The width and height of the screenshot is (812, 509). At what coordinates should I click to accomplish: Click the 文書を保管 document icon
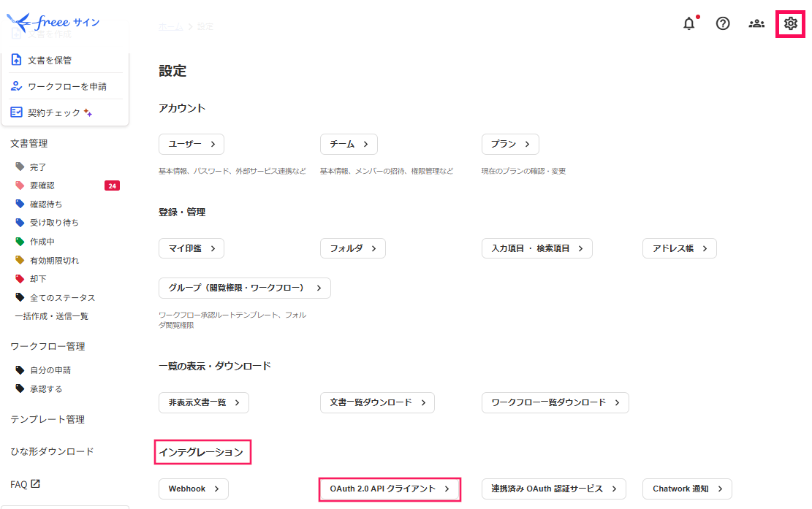point(17,60)
